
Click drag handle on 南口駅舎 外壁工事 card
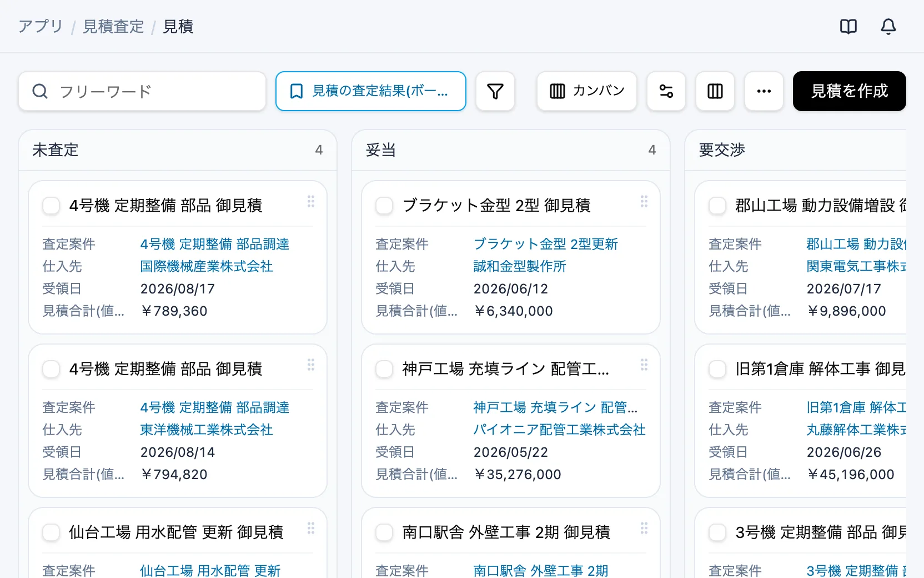click(644, 528)
